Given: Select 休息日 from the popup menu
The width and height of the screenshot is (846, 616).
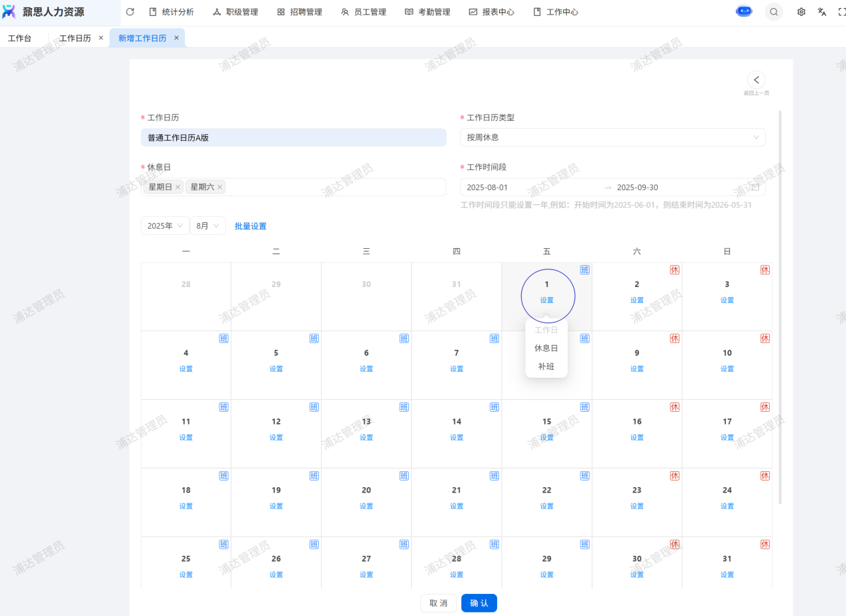Looking at the screenshot, I should pos(546,348).
